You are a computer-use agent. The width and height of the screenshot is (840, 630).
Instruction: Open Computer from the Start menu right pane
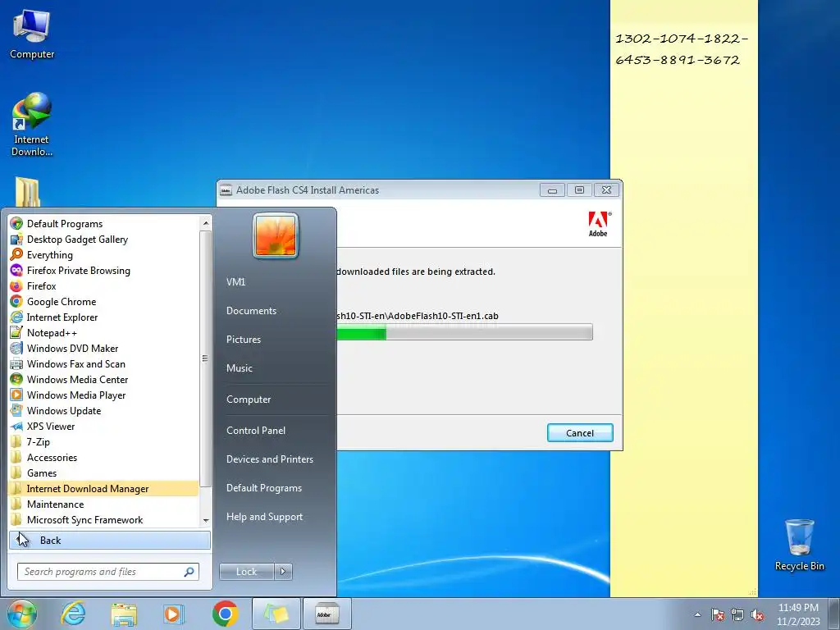[249, 399]
